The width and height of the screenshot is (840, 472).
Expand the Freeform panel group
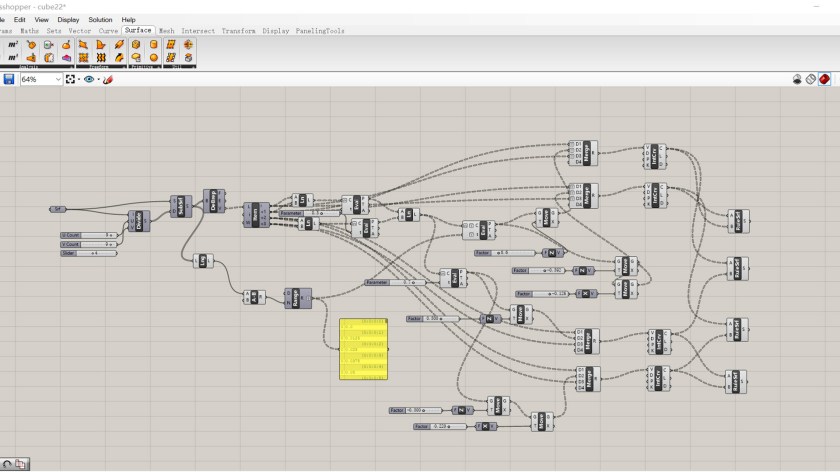(98, 67)
